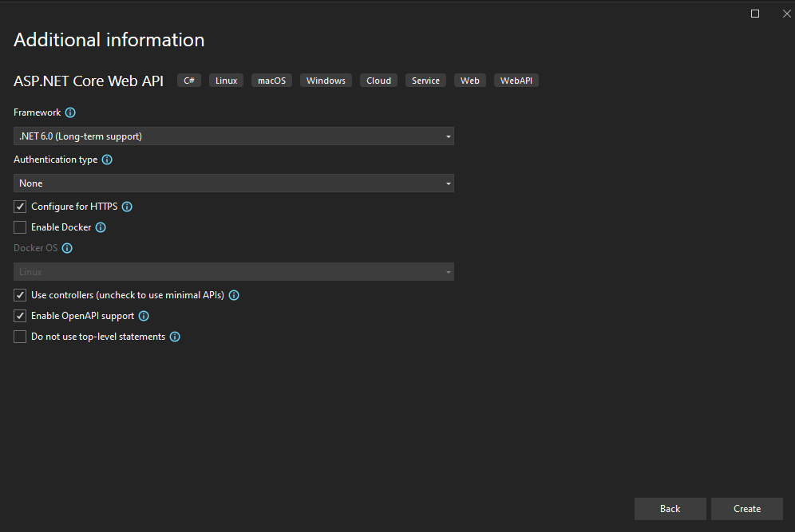Viewport: 795px width, 532px height.
Task: Maximize the dialog window
Action: click(x=755, y=14)
